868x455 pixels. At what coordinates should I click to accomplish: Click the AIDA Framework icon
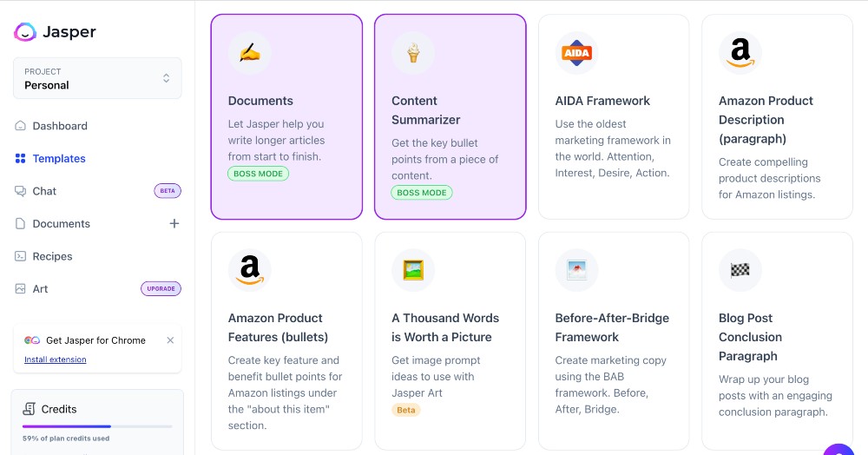point(576,53)
